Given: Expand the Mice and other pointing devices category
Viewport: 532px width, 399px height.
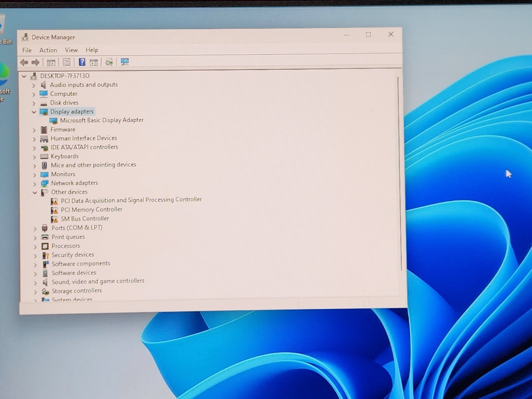Looking at the screenshot, I should click(x=35, y=166).
